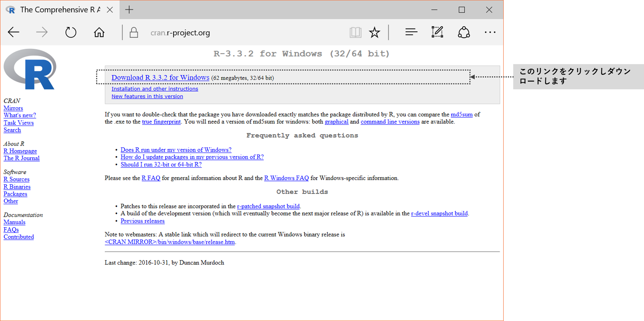This screenshot has height=321, width=644.
Task: Click Make a Web Note icon
Action: tap(437, 32)
